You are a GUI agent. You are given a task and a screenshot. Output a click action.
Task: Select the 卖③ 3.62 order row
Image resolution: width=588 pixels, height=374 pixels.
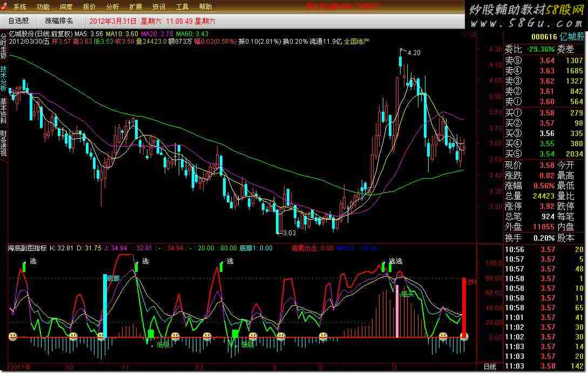click(544, 81)
